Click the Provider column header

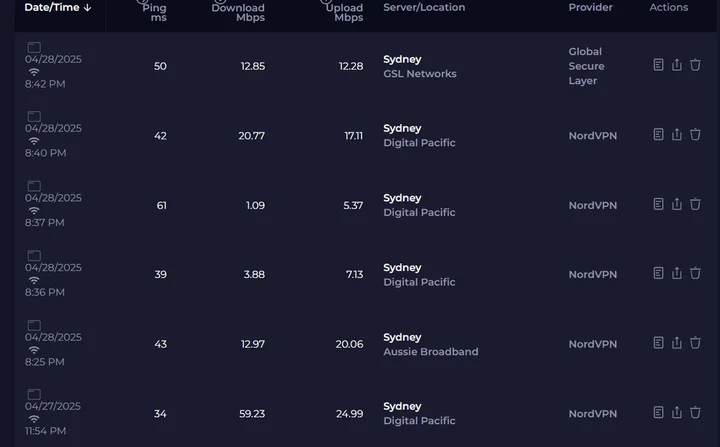point(590,8)
